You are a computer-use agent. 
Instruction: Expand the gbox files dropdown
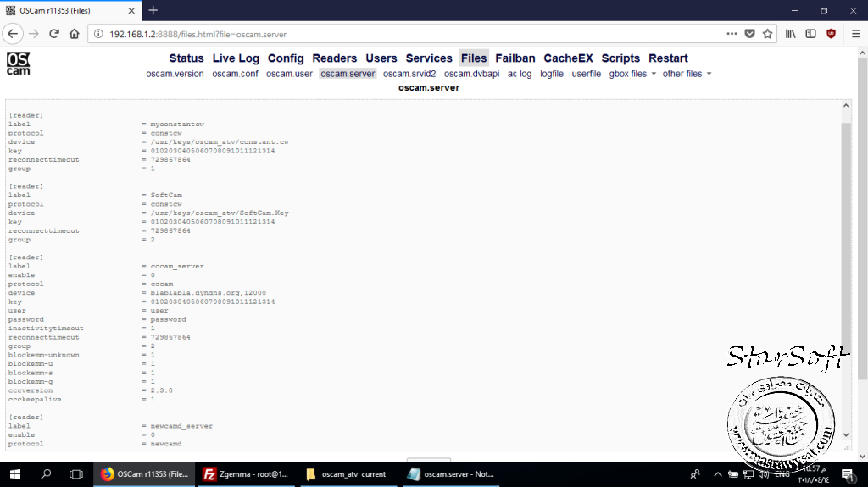pyautogui.click(x=632, y=74)
